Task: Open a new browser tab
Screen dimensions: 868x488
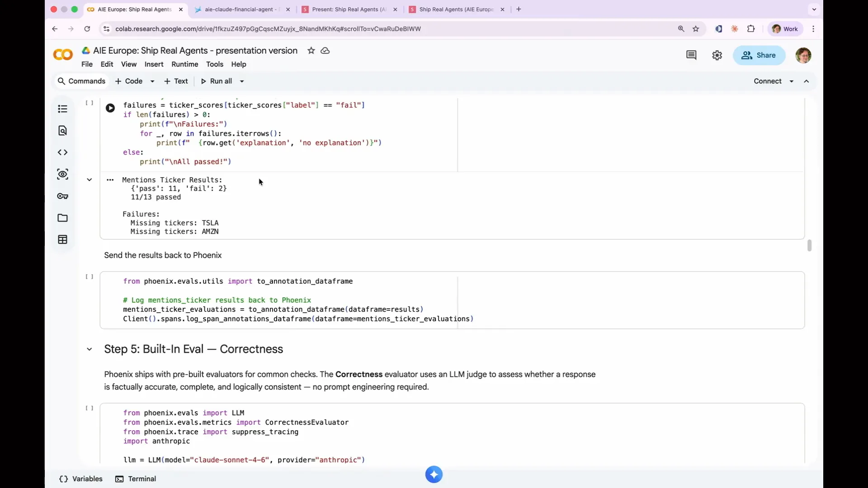Action: [x=519, y=9]
